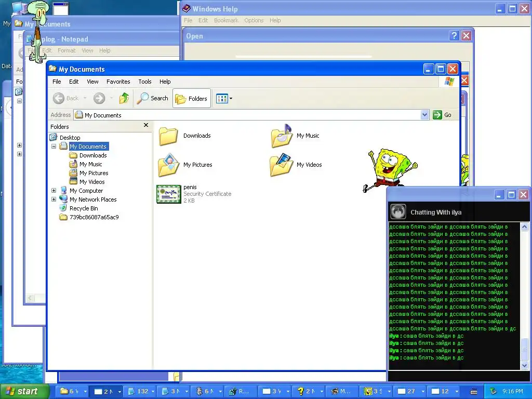The height and width of the screenshot is (399, 532).
Task: Open the taskbar group labeled 132
Action: pyautogui.click(x=141, y=391)
